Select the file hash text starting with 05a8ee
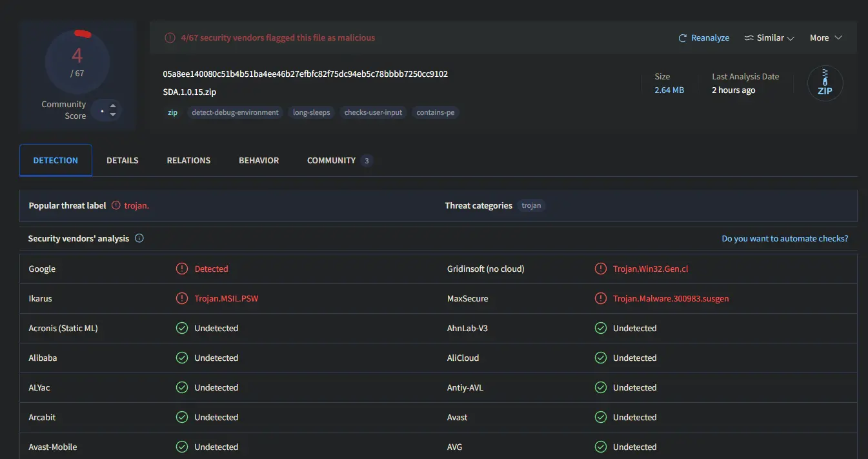The image size is (868, 459). pyautogui.click(x=305, y=74)
